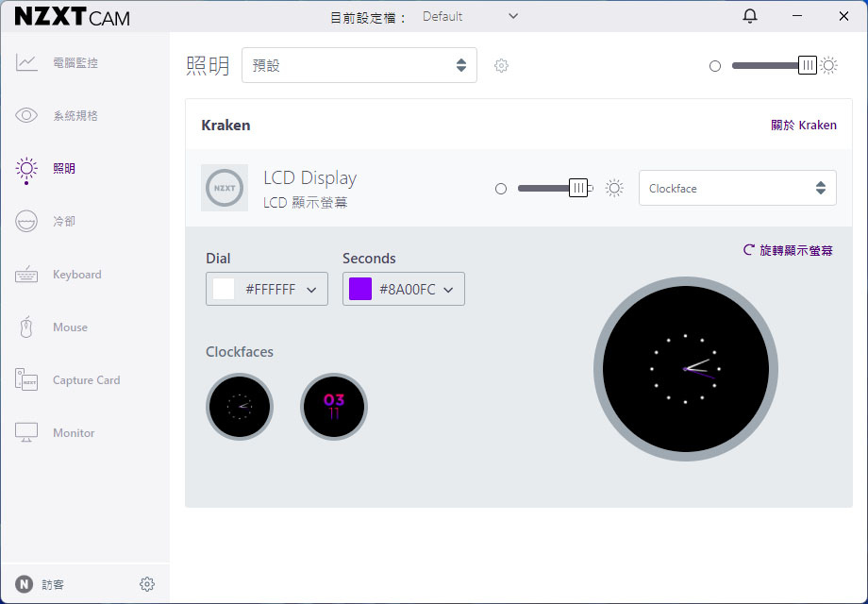Screen dimensions: 868x604
Task: Click the Capture Card icon in sidebar
Action: pos(26,379)
